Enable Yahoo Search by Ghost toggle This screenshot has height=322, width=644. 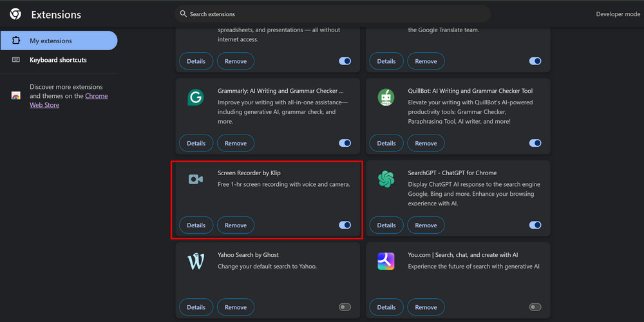345,307
